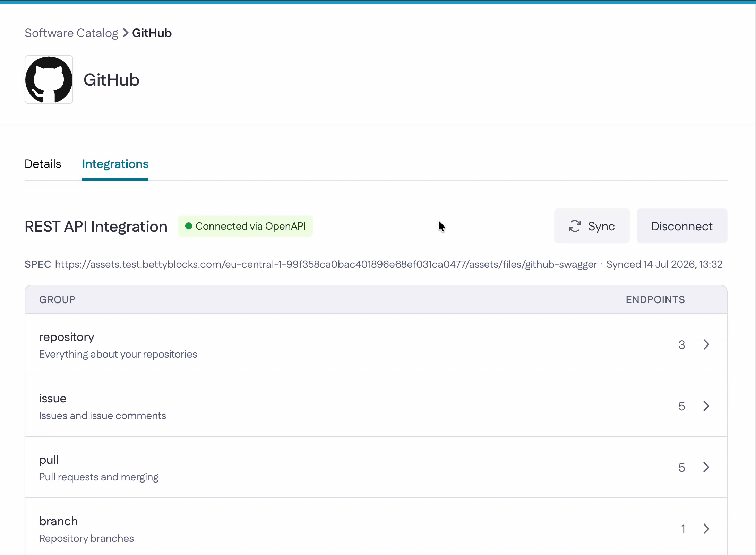Image resolution: width=756 pixels, height=555 pixels.
Task: Click the 'Synced 14 Jul 2026, 13:32' text
Action: tap(664, 264)
